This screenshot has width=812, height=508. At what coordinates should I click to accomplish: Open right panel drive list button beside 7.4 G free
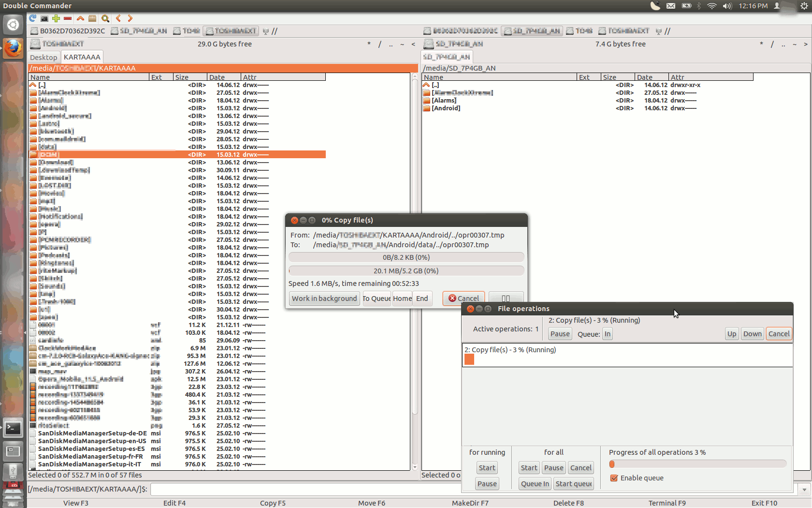coord(453,44)
